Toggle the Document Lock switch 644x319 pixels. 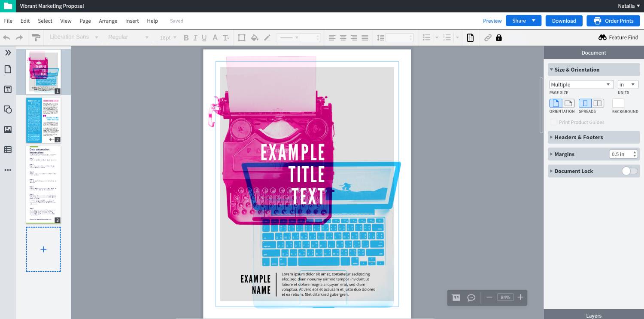pyautogui.click(x=629, y=171)
